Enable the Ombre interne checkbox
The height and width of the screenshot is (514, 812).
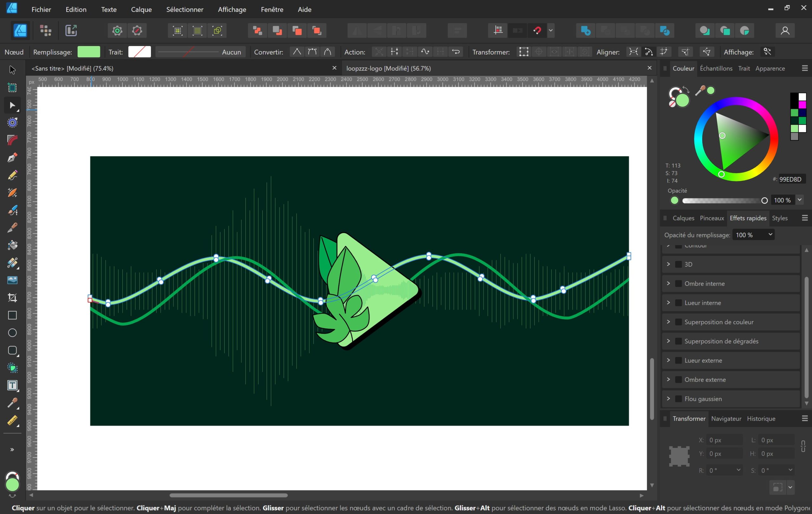(x=678, y=284)
